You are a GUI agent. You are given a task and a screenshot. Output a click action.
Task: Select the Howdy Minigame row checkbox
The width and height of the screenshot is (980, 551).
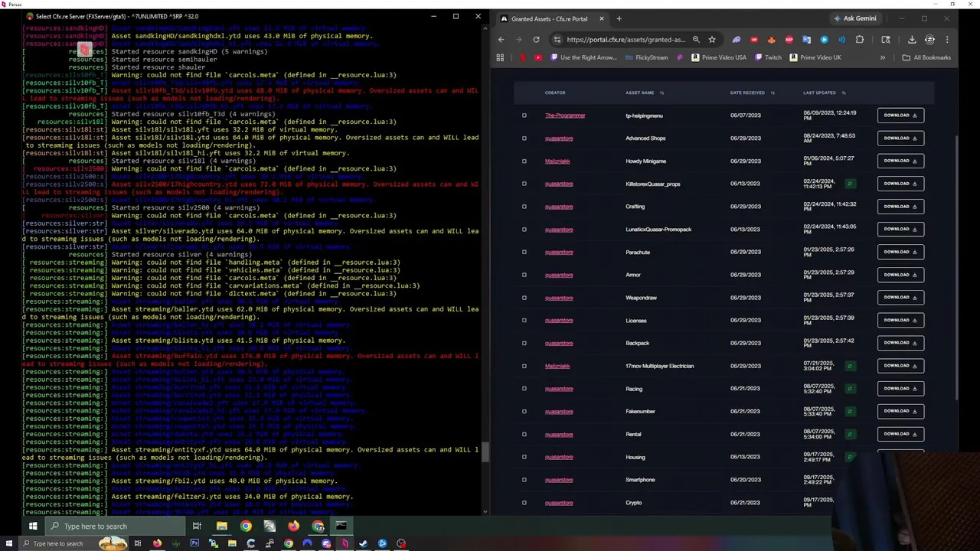[x=524, y=161]
